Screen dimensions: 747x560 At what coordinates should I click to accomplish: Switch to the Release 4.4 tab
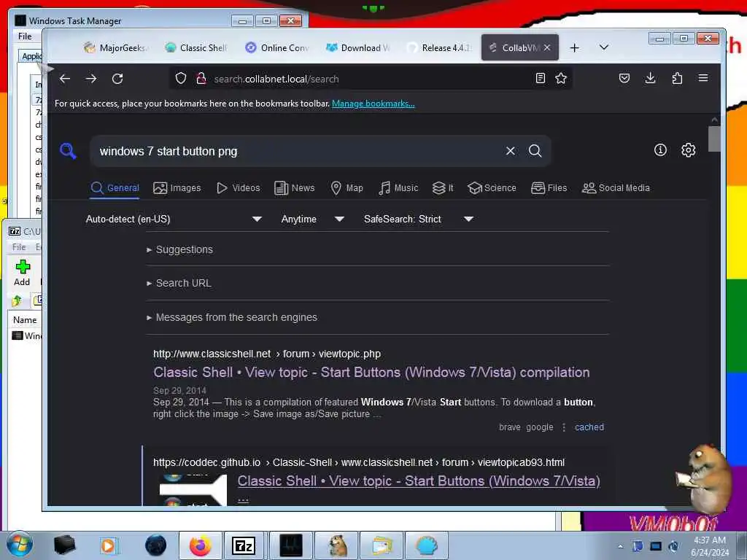tap(439, 47)
